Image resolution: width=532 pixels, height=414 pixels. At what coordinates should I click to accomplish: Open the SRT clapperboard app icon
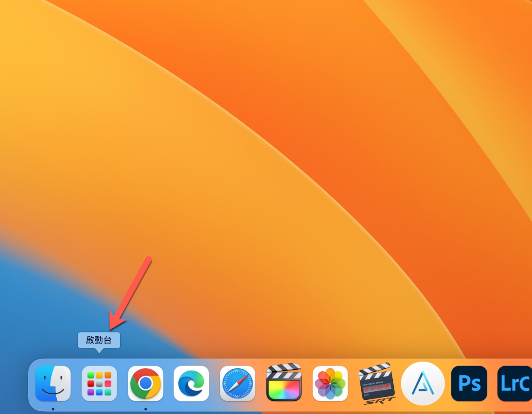click(377, 384)
